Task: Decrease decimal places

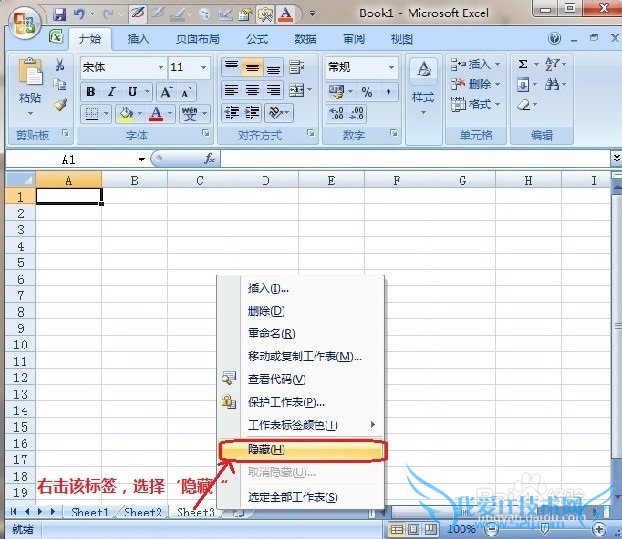Action: click(357, 113)
